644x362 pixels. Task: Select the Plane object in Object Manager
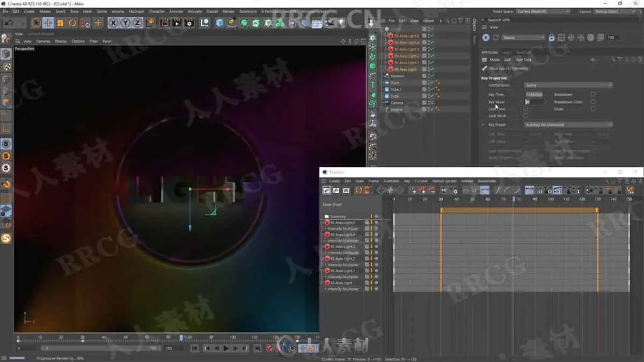(x=395, y=83)
